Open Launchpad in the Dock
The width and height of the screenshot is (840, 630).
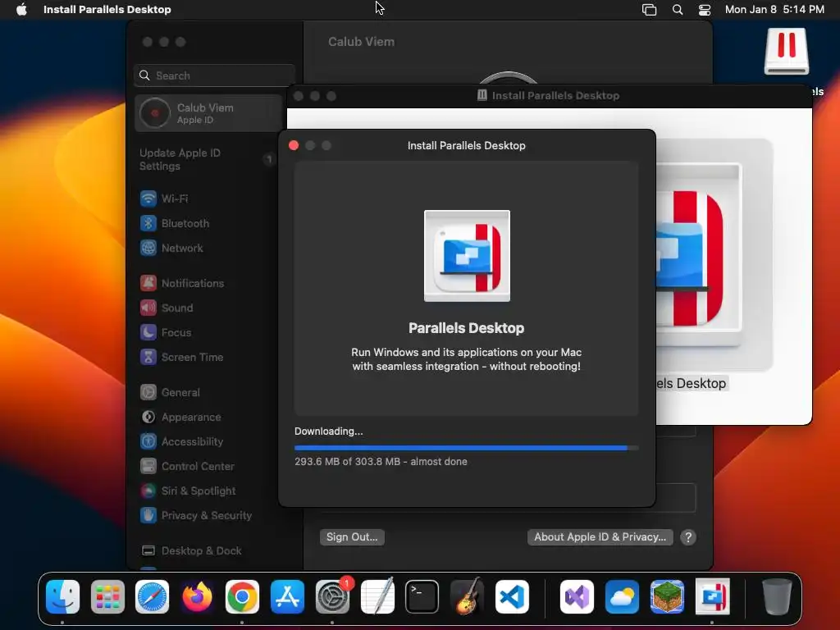pos(107,597)
